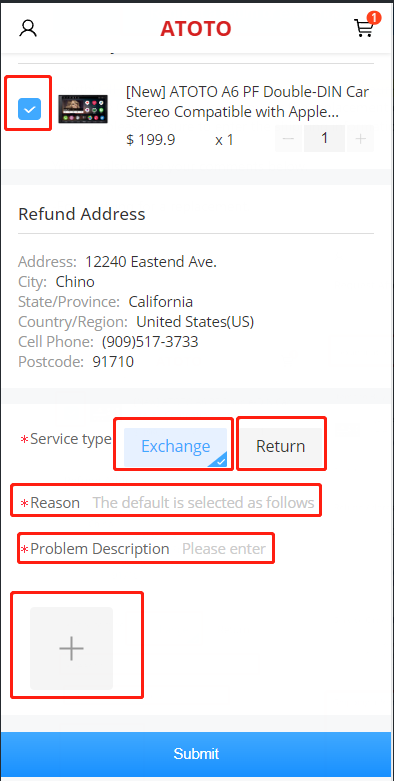
Task: Open the ATOTO A6 PF product title
Action: (248, 102)
